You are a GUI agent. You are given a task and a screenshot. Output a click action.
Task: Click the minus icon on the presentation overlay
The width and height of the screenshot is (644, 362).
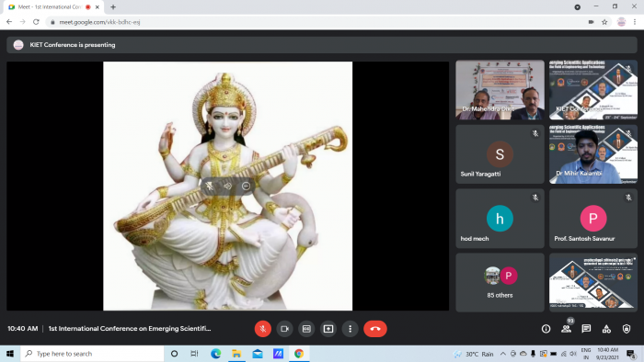point(246,187)
